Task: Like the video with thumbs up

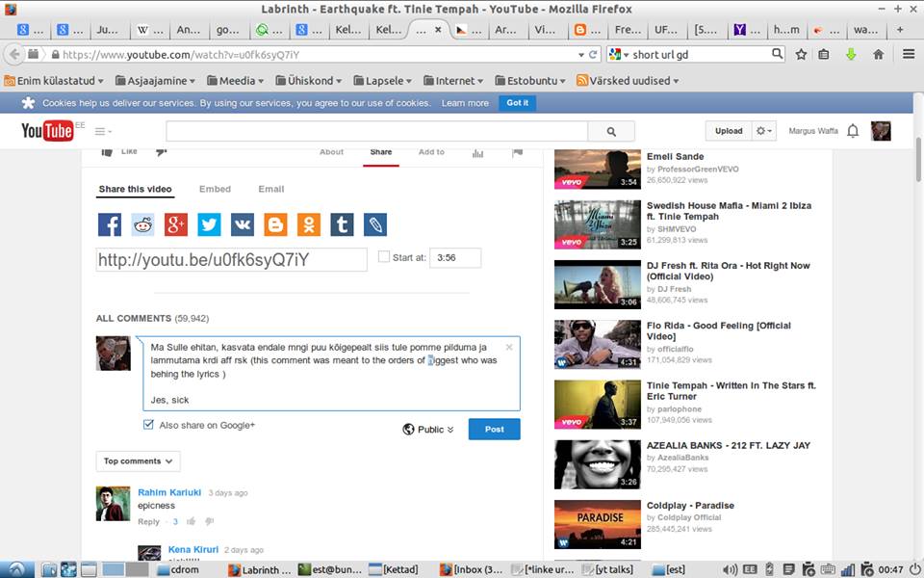Action: pyautogui.click(x=107, y=152)
